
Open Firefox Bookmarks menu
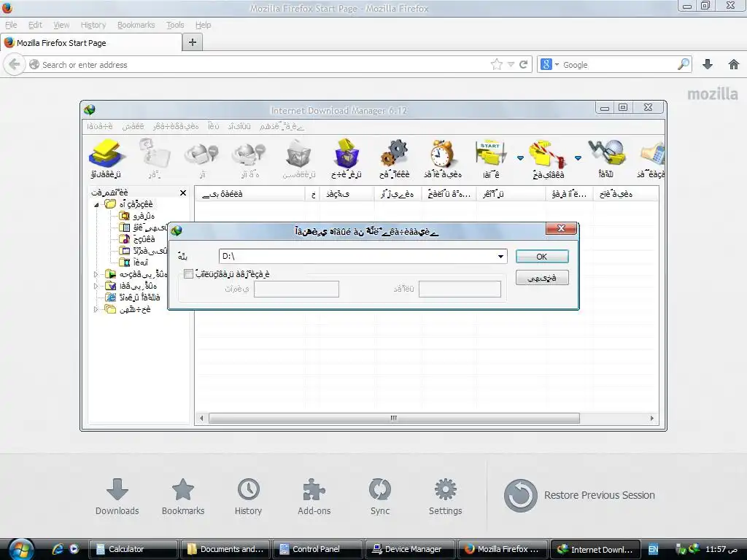(x=136, y=25)
